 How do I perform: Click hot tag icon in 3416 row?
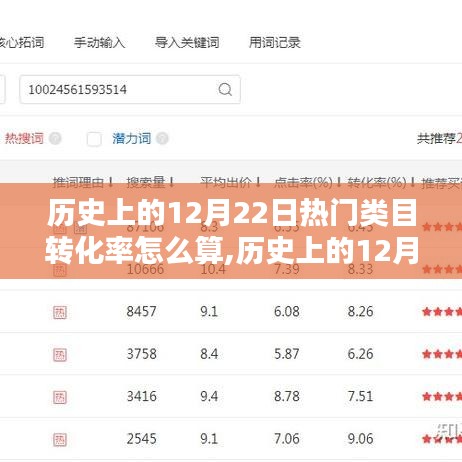[60, 397]
